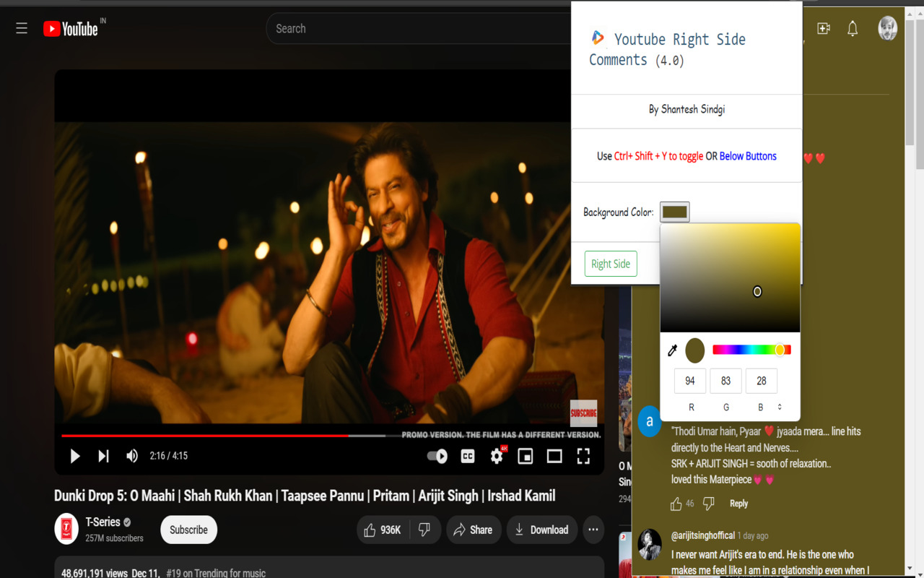The width and height of the screenshot is (924, 578).
Task: Open the YouTube hamburger guide menu
Action: [x=22, y=28]
